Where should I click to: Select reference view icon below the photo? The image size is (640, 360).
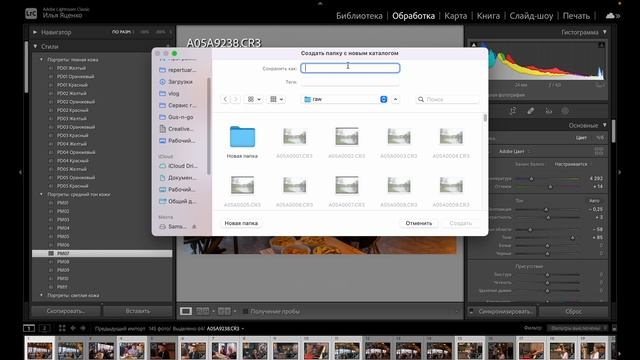pyautogui.click(x=202, y=311)
